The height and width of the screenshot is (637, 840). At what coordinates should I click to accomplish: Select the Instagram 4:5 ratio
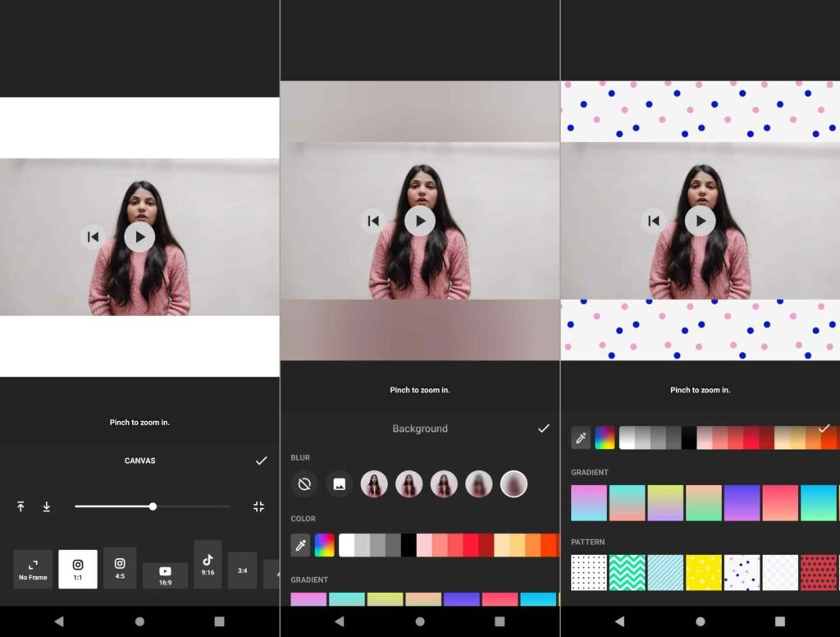point(120,568)
